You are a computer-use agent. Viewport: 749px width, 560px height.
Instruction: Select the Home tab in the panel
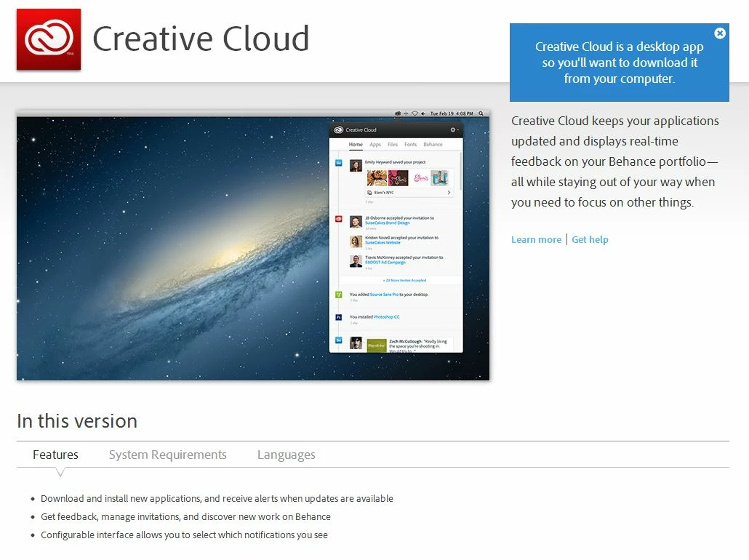356,144
